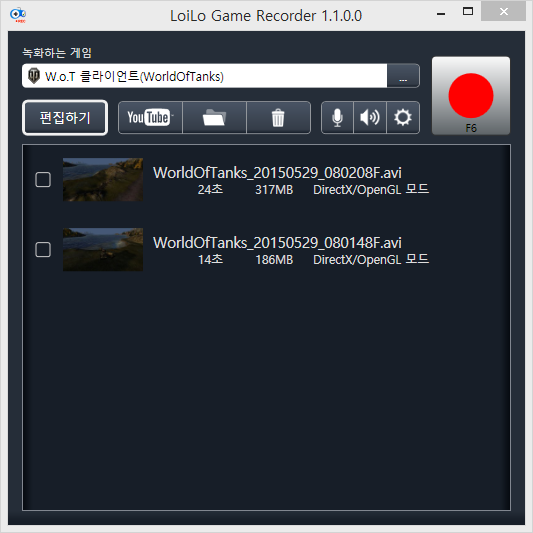Click the W.o.T 클라이언트 game selection field
This screenshot has height=533, width=533.
click(x=205, y=76)
